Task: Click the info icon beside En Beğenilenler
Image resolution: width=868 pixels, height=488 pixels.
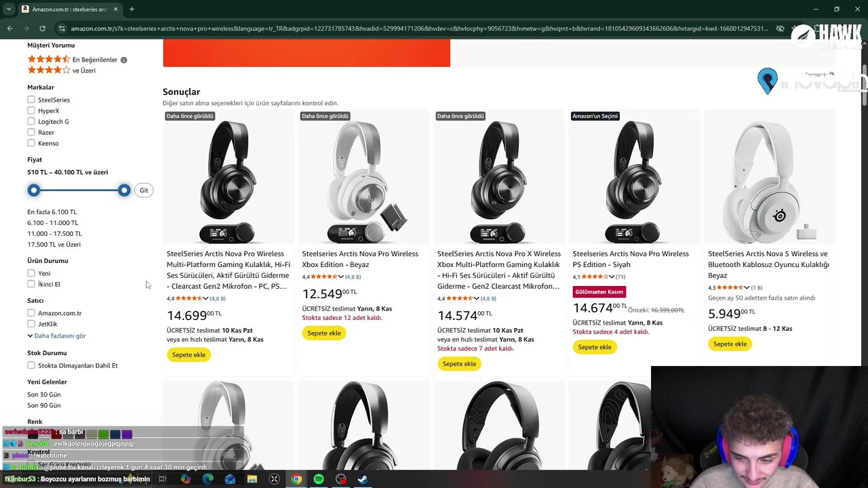Action: [123, 60]
